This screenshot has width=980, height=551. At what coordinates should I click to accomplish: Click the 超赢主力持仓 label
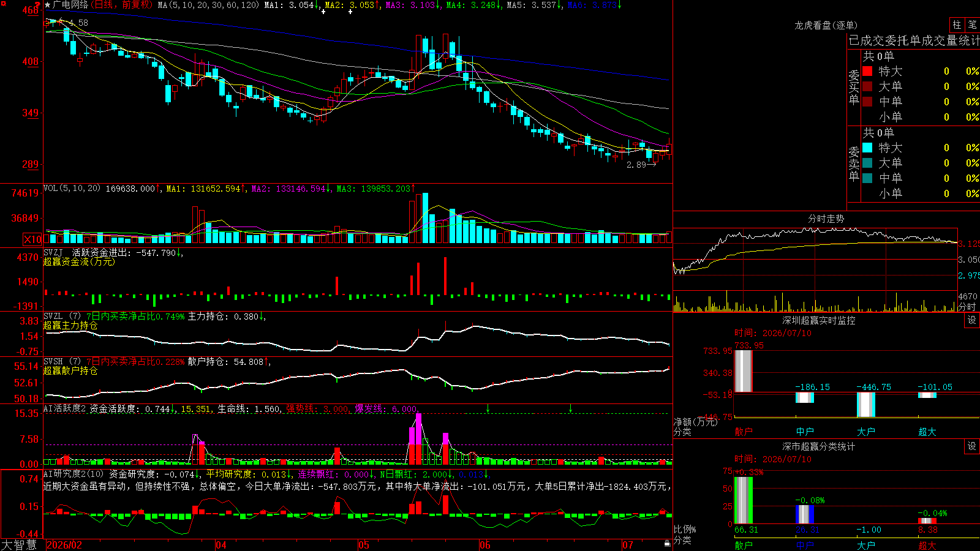click(70, 325)
